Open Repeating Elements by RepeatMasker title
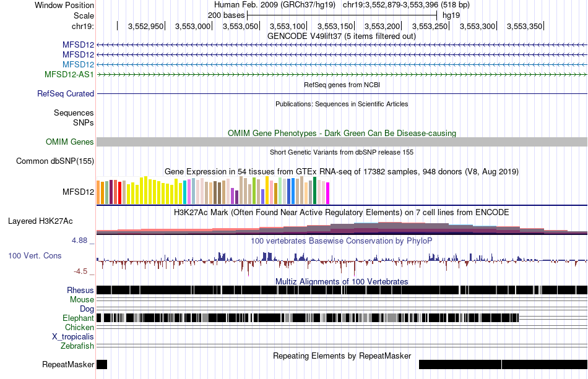 [342, 356]
